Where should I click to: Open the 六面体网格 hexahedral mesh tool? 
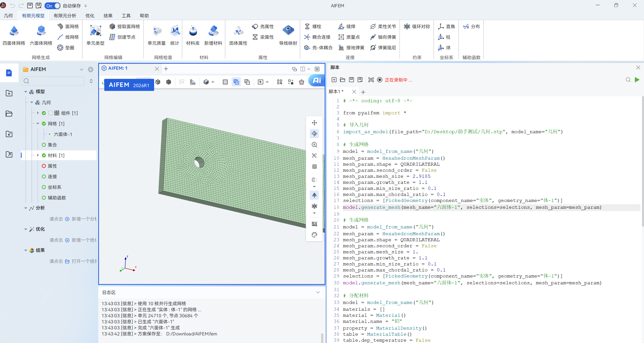coord(41,35)
